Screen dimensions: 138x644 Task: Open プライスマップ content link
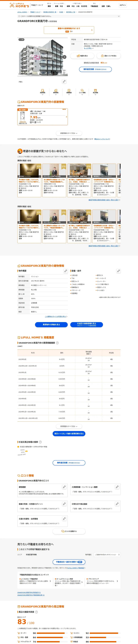[102, 581]
